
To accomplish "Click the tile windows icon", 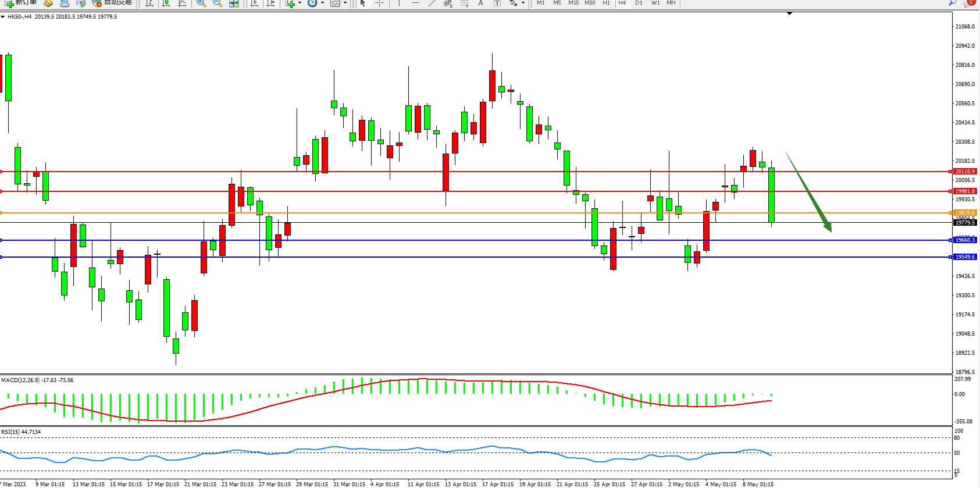I will 234,3.
